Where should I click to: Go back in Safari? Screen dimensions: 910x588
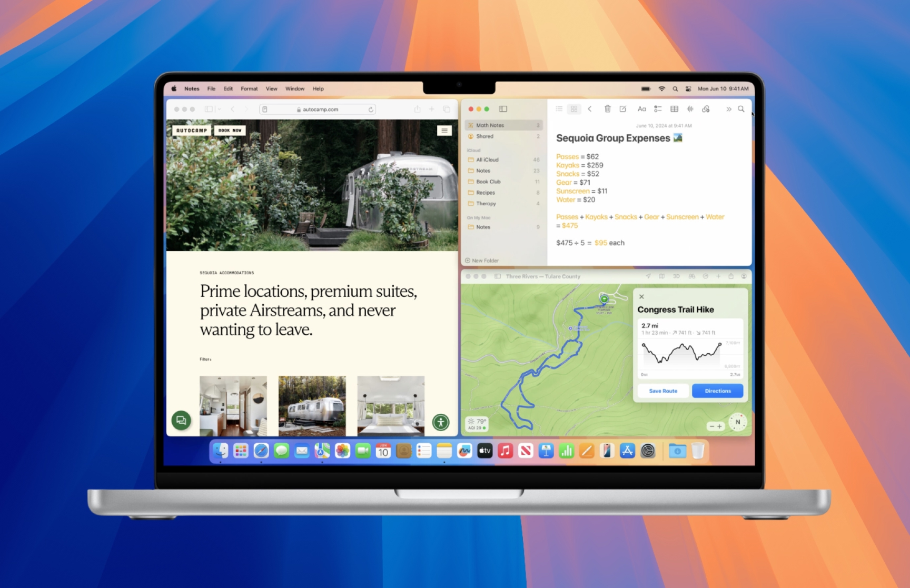pos(232,109)
